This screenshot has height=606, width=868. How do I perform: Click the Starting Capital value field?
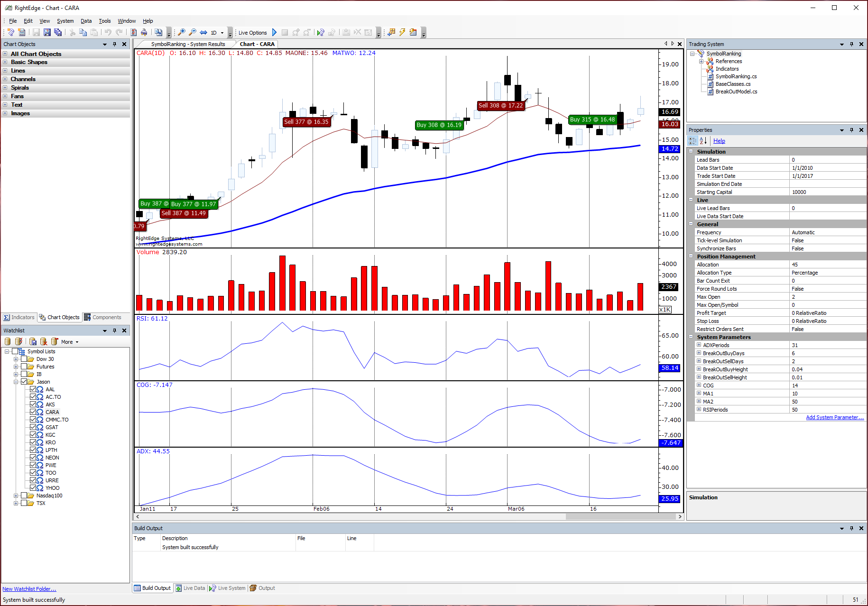pos(828,192)
